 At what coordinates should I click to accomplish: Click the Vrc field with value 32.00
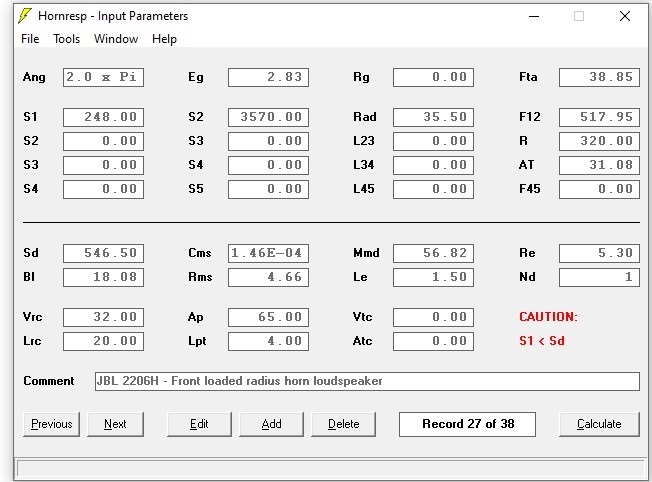pos(104,318)
